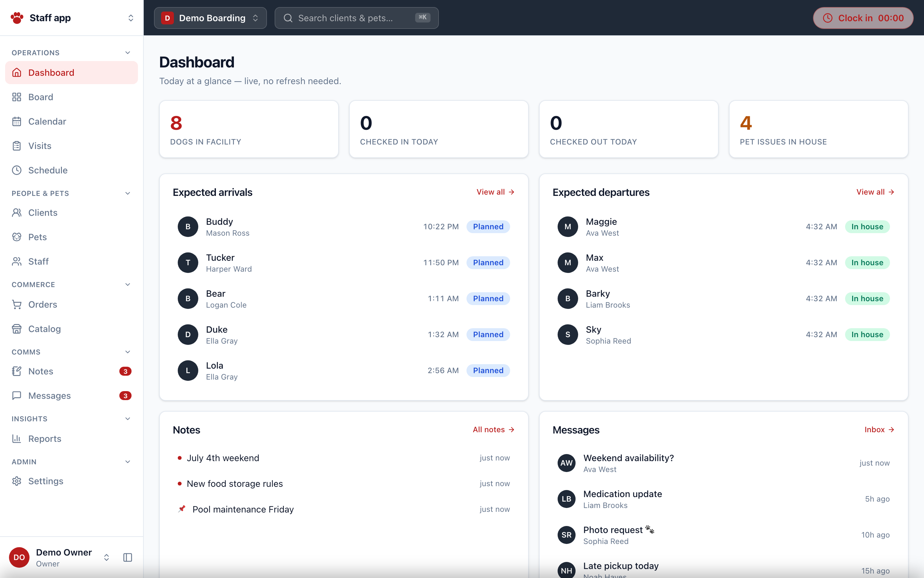Collapse the Admin section
924x578 pixels.
(128, 462)
